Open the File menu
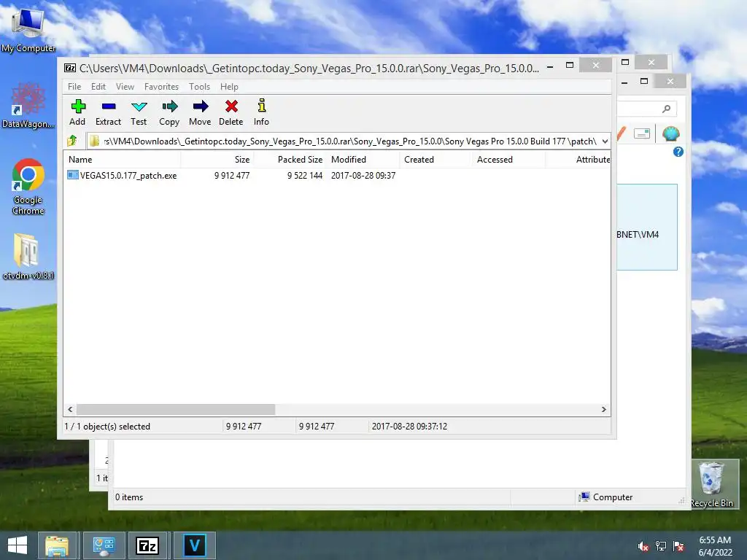This screenshot has height=560, width=747. 74,87
